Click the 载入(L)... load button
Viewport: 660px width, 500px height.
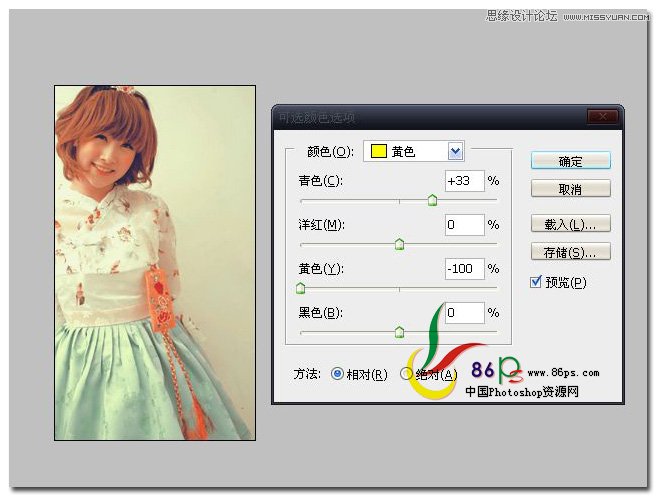[571, 223]
